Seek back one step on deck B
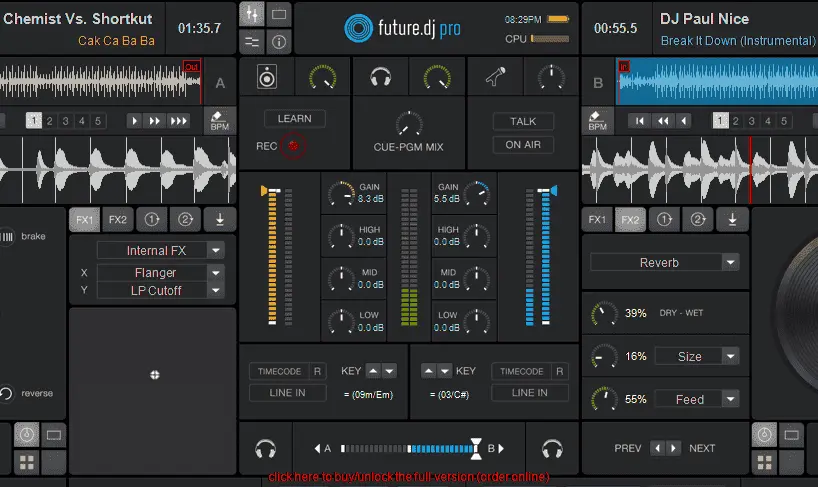 point(683,121)
